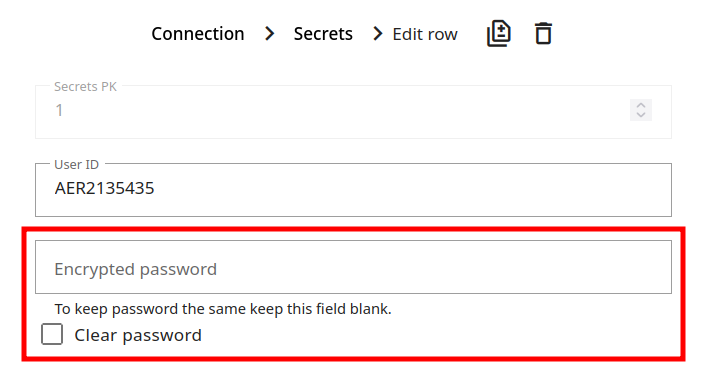Focus the Encrypted password field
Image resolution: width=707 pixels, height=391 pixels.
354,267
